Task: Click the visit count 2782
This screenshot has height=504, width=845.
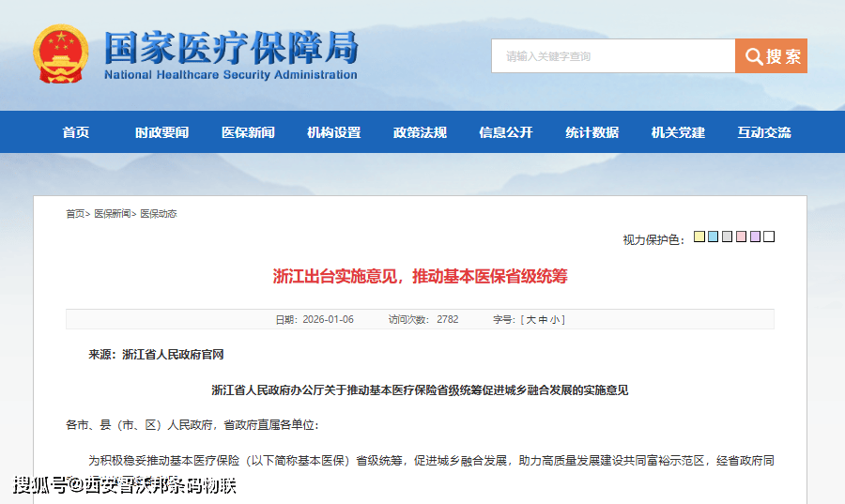Action: [x=447, y=320]
